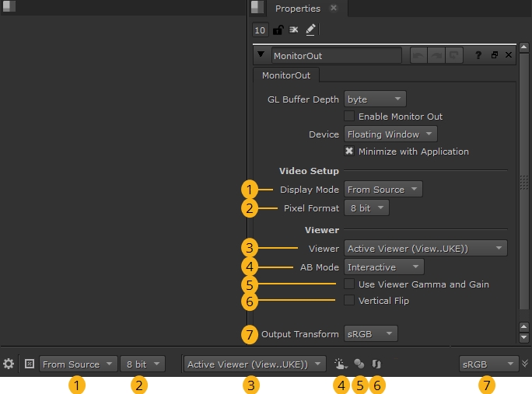Open MonitorOut node help question mark
This screenshot has width=532, height=394.
tap(478, 56)
